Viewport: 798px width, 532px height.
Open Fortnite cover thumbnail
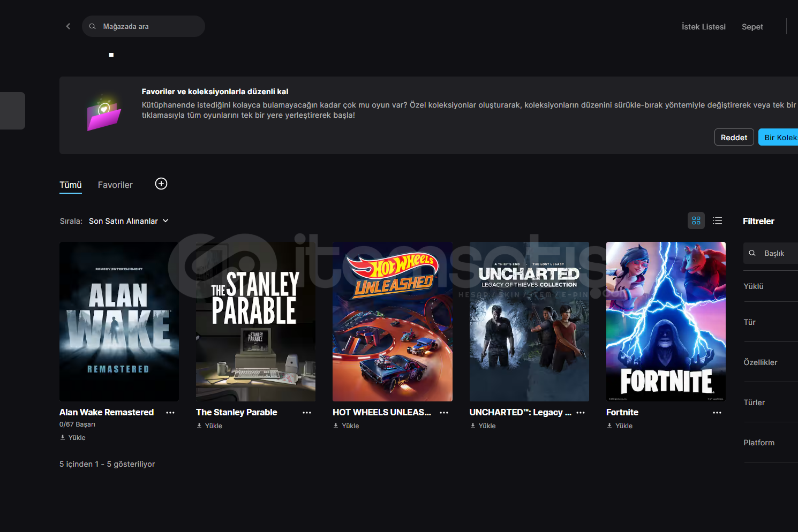coord(666,322)
